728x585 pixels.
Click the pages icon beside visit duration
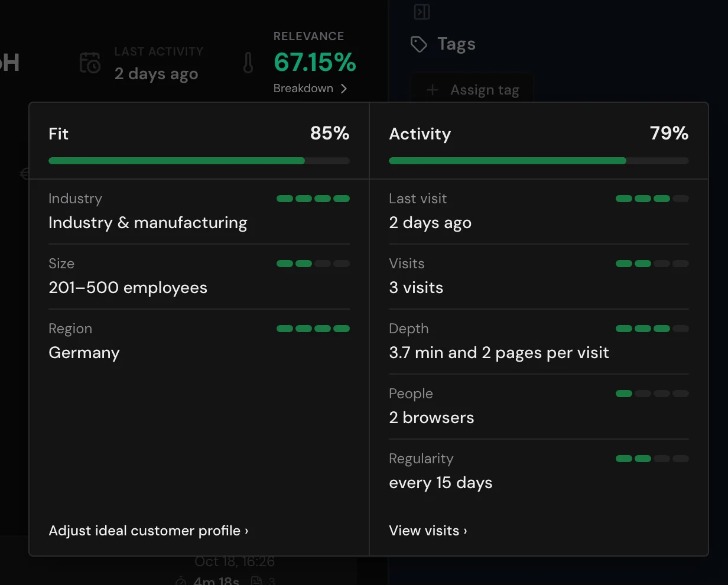[256, 581]
